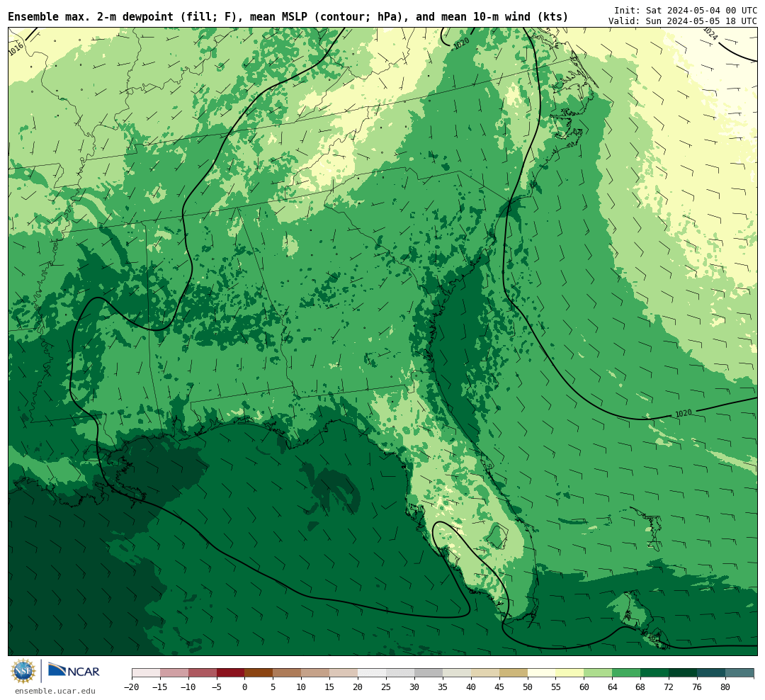Click the 1020 contour label near the top edge
Viewport: 765px width, 700px height.
[x=461, y=43]
